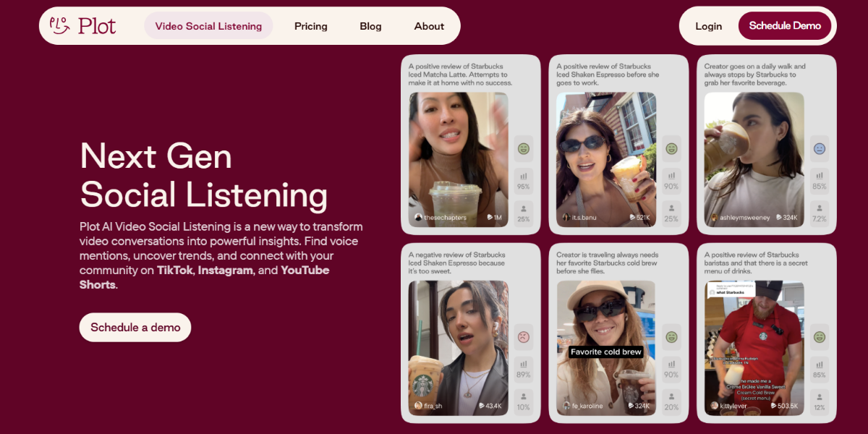Viewport: 868px width, 434px height.
Task: Click the Schedule Demo button in header
Action: pos(785,25)
